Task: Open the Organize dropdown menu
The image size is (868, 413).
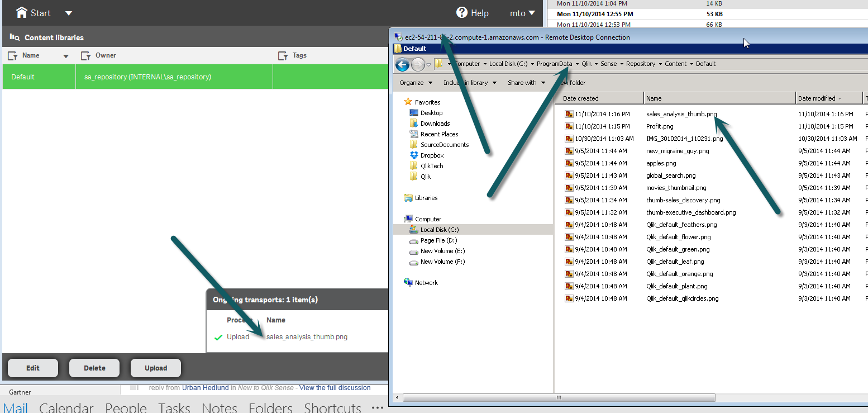Action: coord(416,83)
